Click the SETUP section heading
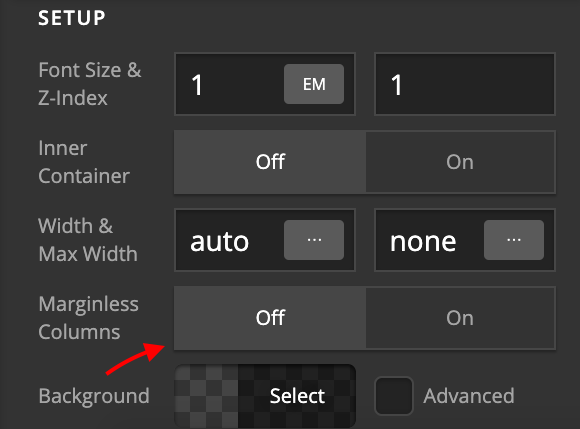The image size is (580, 429). (x=72, y=18)
